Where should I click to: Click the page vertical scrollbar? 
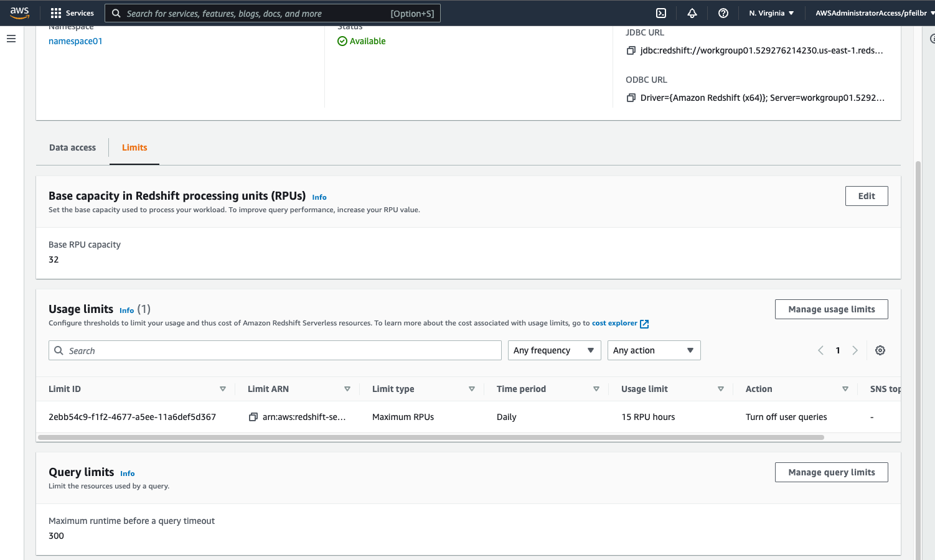(x=918, y=361)
